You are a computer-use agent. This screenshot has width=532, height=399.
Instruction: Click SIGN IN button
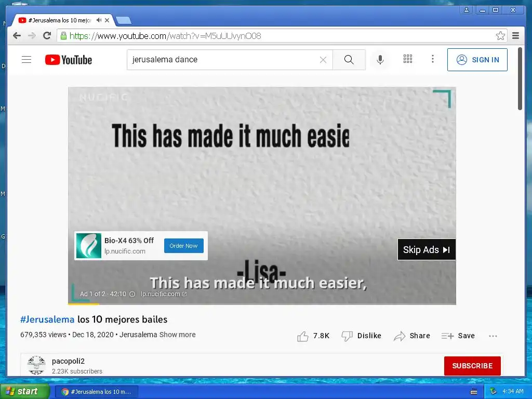click(477, 60)
